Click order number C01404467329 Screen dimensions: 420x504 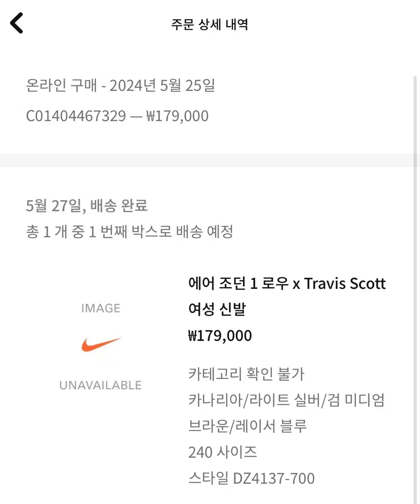click(76, 116)
